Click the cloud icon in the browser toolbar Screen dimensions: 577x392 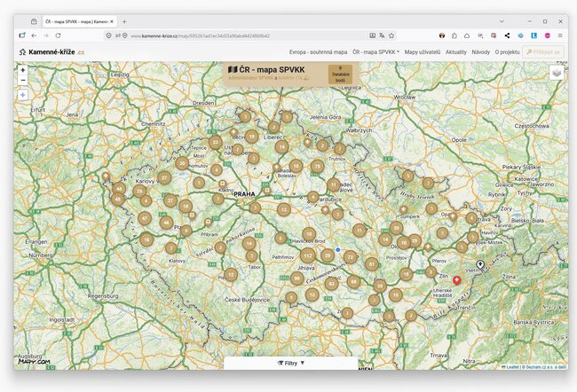coord(467,35)
